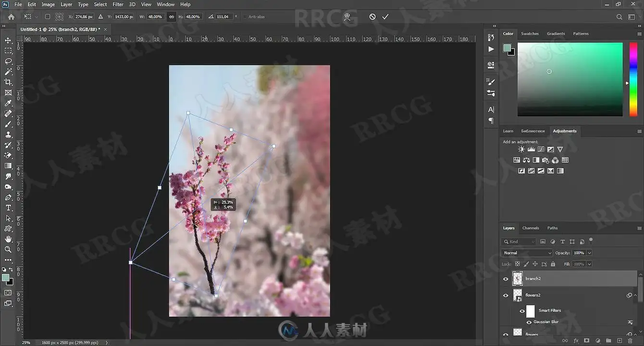Toggle the maintain aspect ratio link
Viewport: 644px width, 346px height.
coord(171,17)
